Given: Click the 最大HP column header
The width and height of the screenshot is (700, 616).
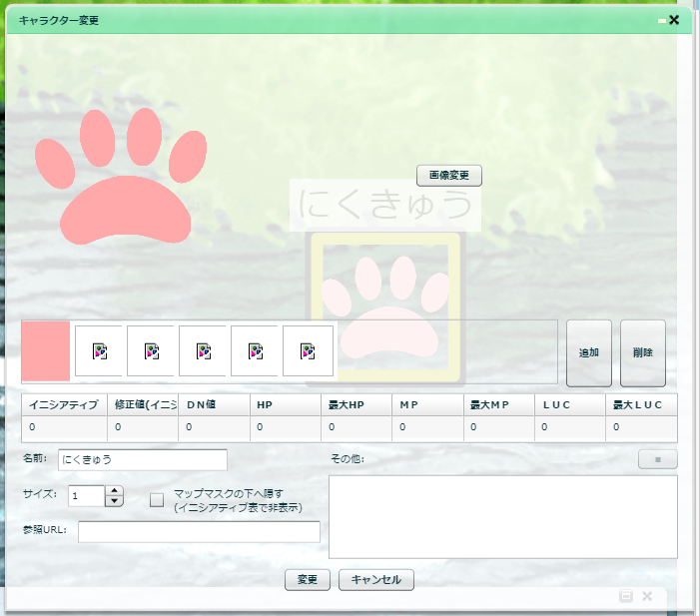Looking at the screenshot, I should click(356, 405).
